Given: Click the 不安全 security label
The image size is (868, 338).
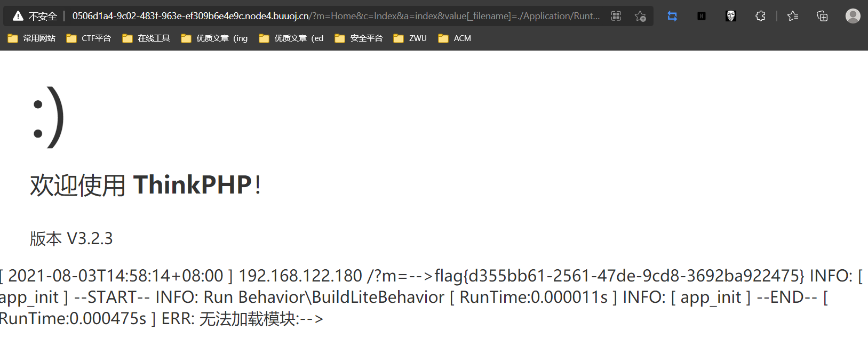Looking at the screenshot, I should tap(43, 16).
